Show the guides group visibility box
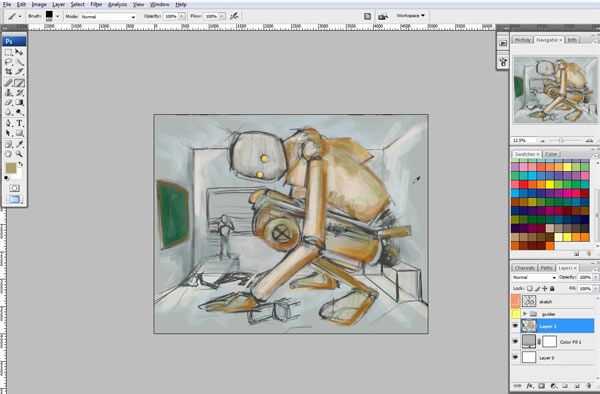 click(515, 314)
